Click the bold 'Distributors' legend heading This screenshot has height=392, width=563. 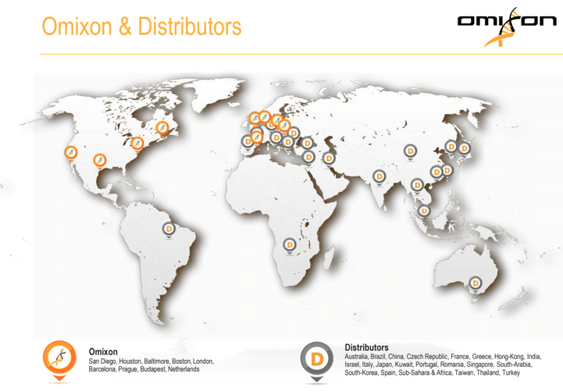tap(366, 347)
